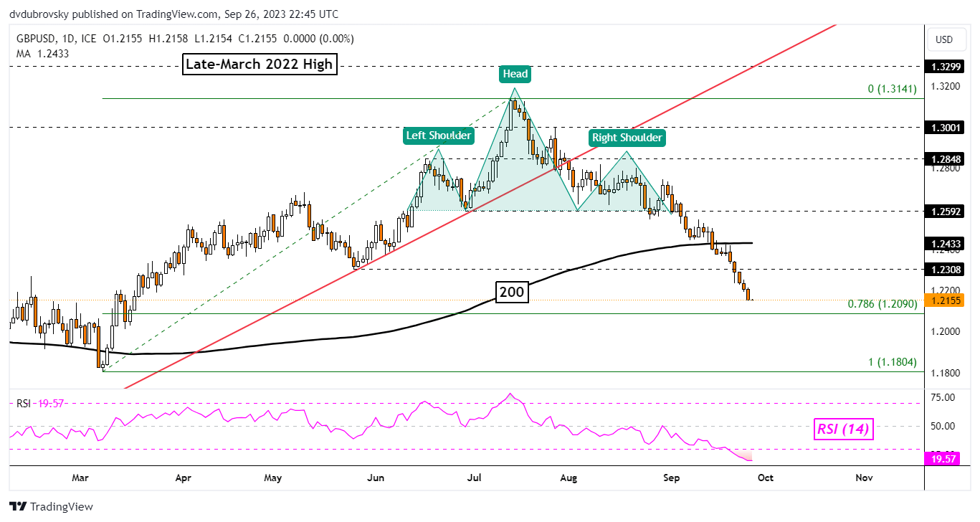This screenshot has height=522, width=980.
Task: Click the 1.3001 price level tag
Action: click(944, 127)
